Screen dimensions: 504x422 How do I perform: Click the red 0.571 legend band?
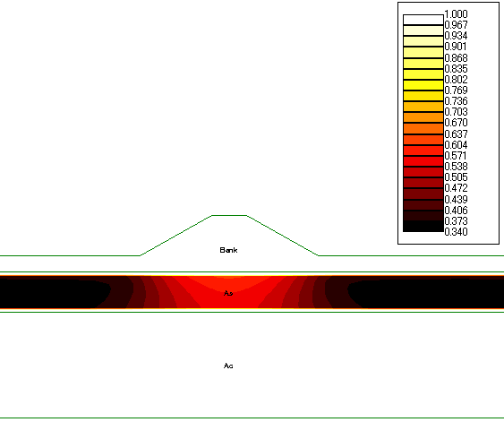(x=423, y=151)
